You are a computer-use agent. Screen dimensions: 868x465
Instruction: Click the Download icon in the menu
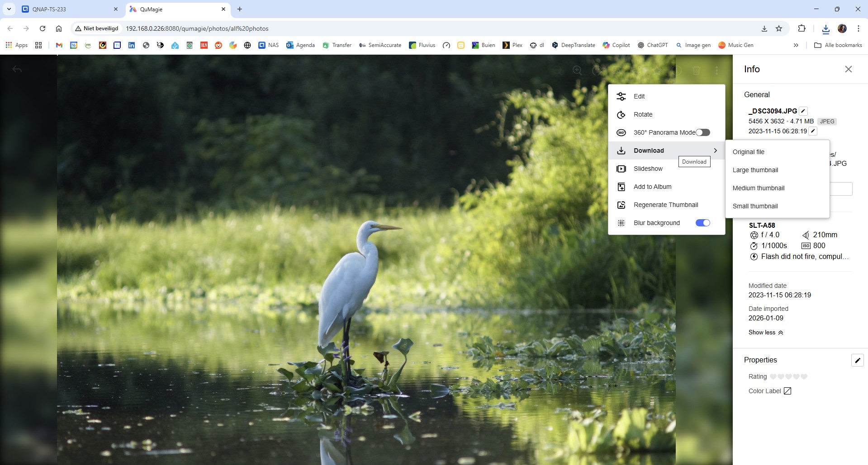pos(621,150)
